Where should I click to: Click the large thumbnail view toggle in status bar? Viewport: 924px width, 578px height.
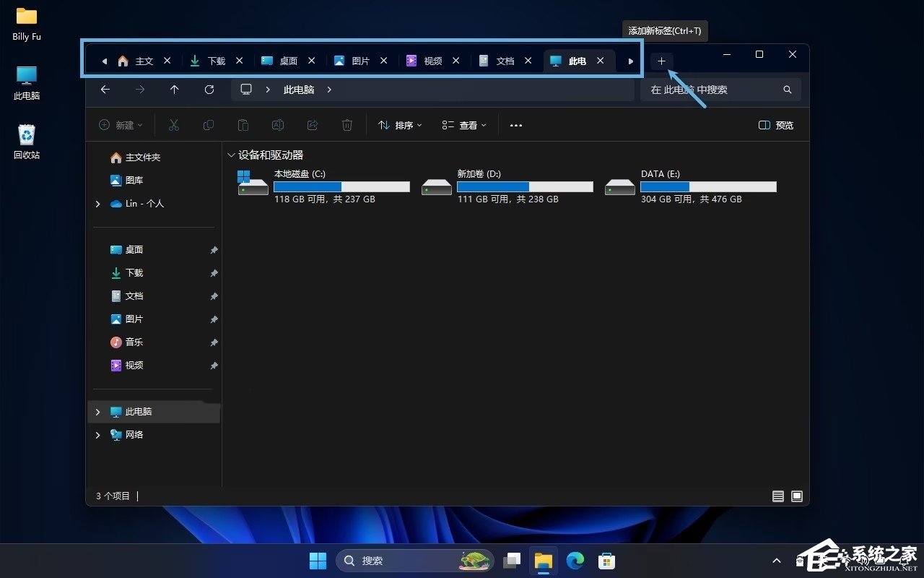click(796, 496)
